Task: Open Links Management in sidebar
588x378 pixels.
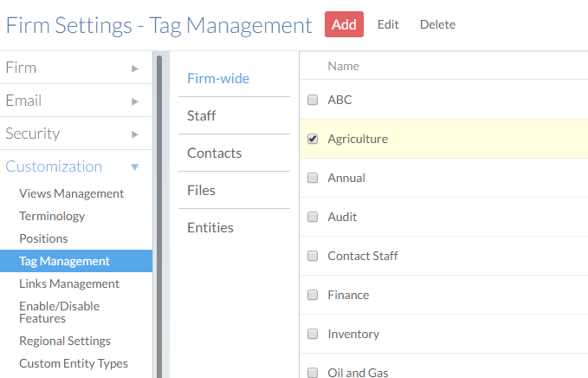Action: (69, 283)
